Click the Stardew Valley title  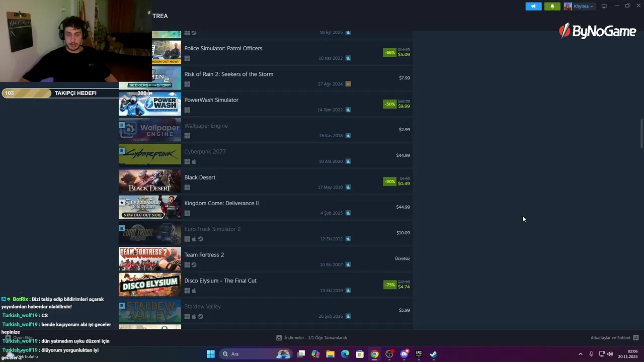click(203, 306)
